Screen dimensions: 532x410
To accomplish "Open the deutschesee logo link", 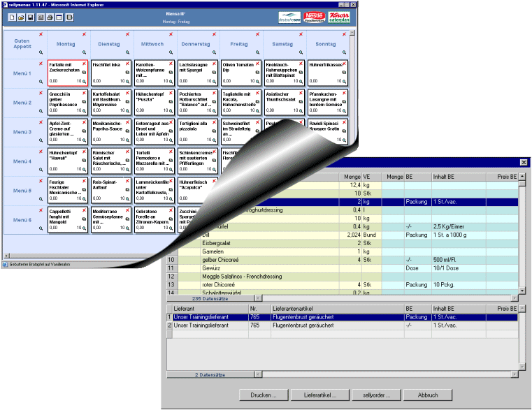I will click(289, 17).
